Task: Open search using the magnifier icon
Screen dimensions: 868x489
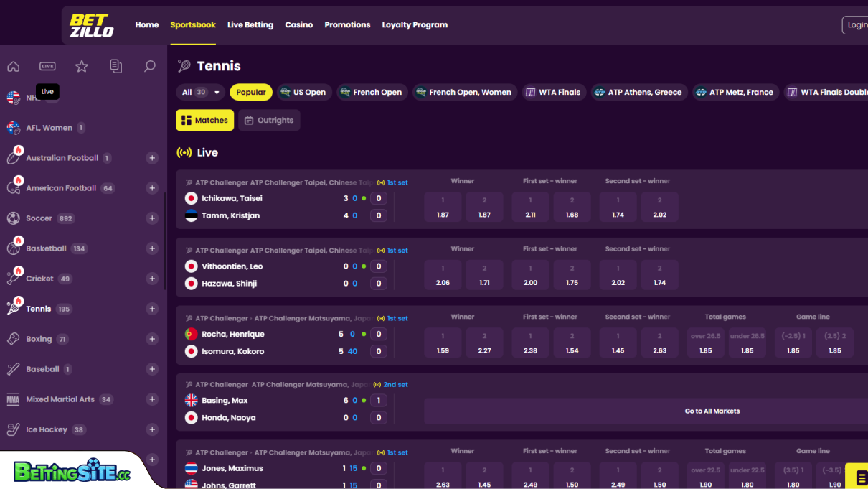Action: [x=150, y=66]
